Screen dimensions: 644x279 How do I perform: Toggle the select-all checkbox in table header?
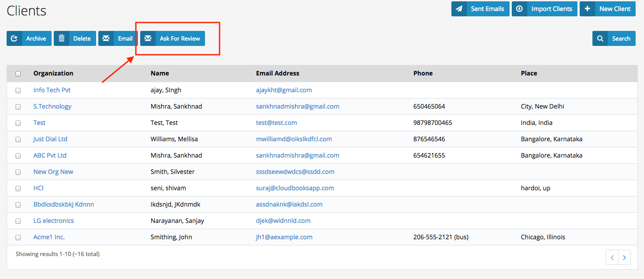click(x=18, y=74)
